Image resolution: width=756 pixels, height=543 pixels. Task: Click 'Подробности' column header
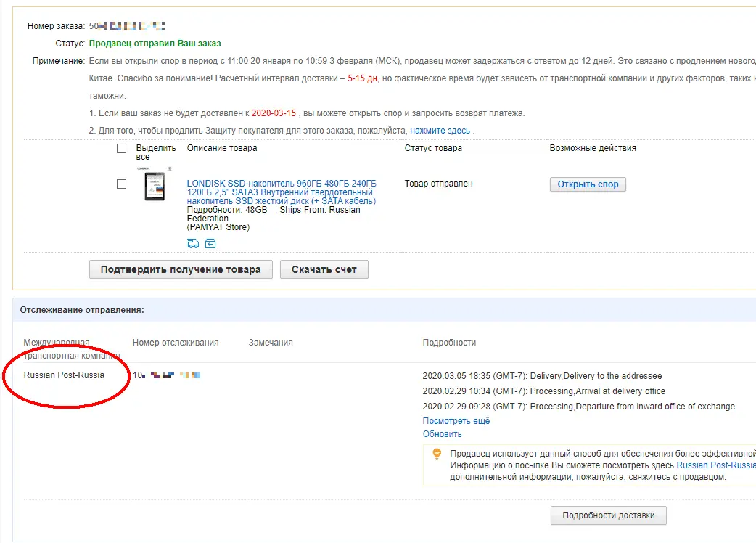click(449, 343)
